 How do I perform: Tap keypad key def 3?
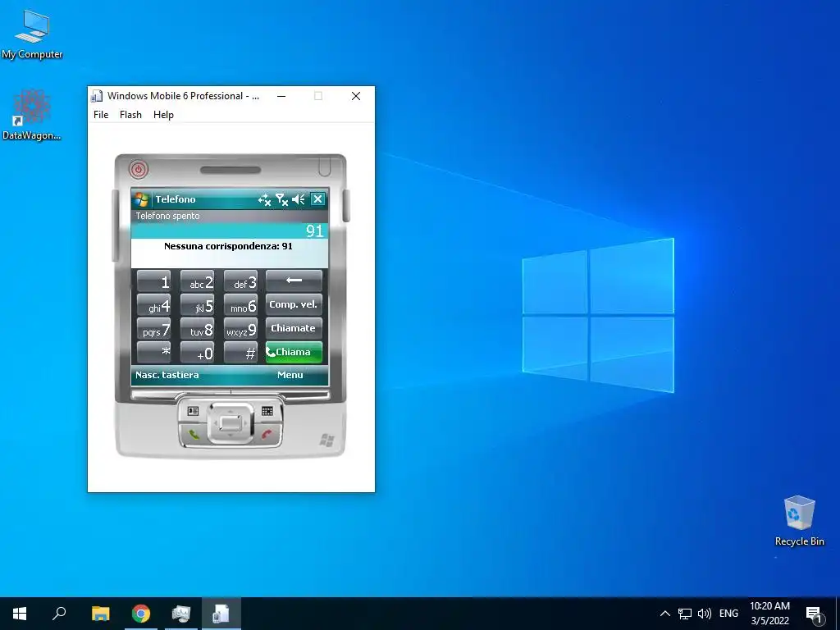[x=241, y=281]
